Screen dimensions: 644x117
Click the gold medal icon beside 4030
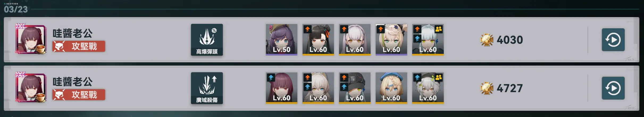487,40
